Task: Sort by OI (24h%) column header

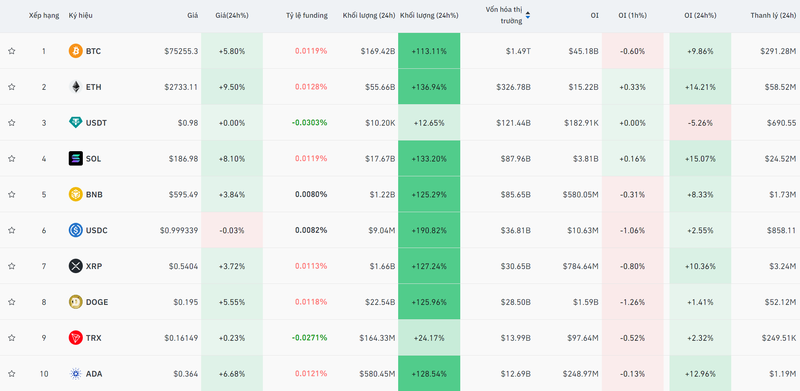Action: (x=700, y=15)
